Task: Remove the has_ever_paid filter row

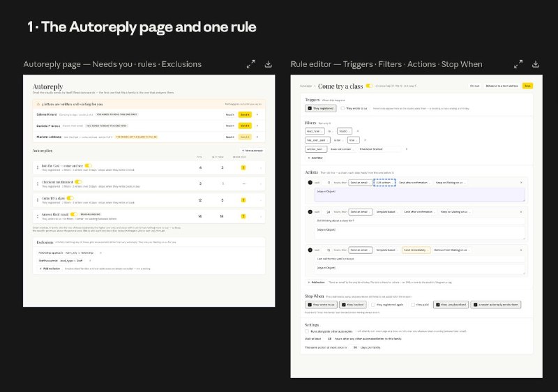Action: coord(365,140)
